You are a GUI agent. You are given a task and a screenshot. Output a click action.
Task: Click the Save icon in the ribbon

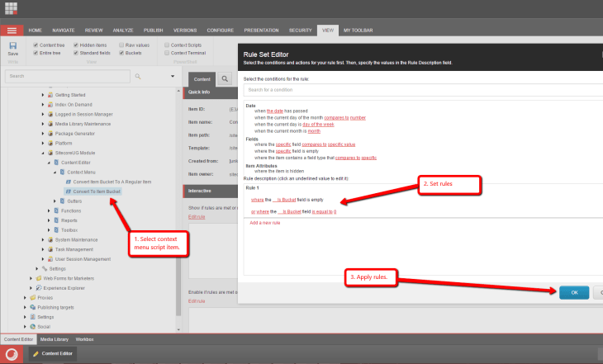coord(12,47)
